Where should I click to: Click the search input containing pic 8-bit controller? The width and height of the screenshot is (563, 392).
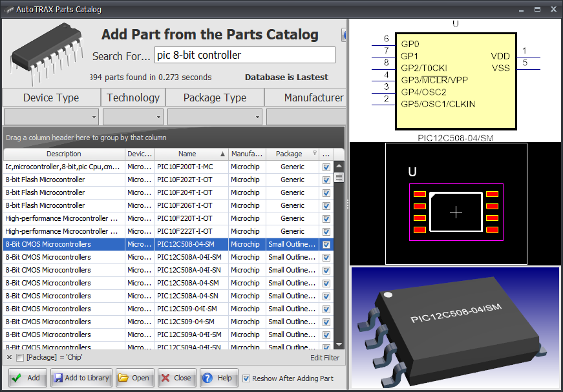(244, 55)
